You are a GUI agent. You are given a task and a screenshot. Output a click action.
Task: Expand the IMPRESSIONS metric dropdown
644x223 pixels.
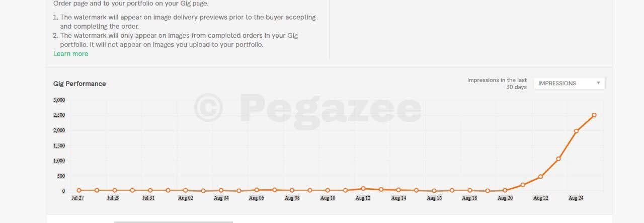coord(569,84)
